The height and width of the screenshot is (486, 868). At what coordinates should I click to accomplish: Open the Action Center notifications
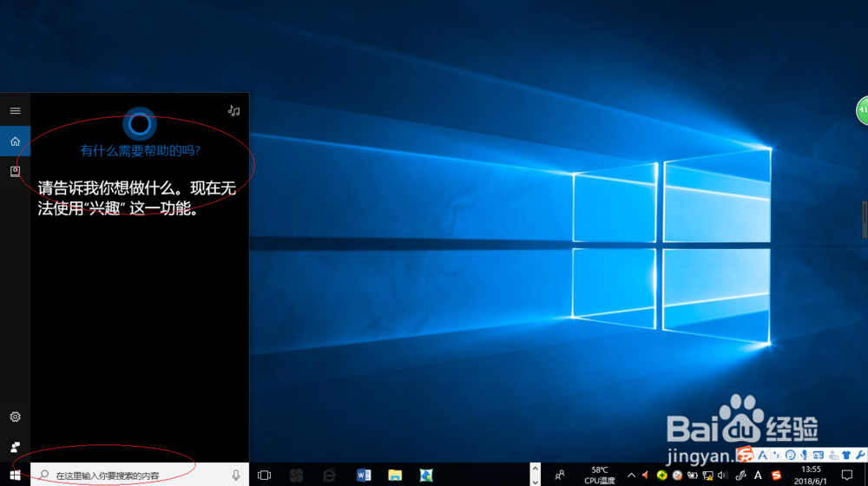[847, 475]
